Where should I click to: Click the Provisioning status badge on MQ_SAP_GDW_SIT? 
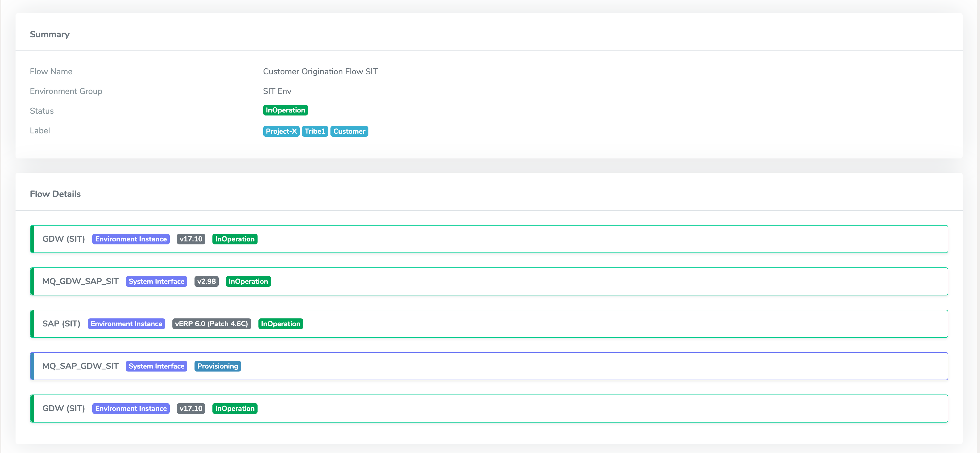point(218,366)
